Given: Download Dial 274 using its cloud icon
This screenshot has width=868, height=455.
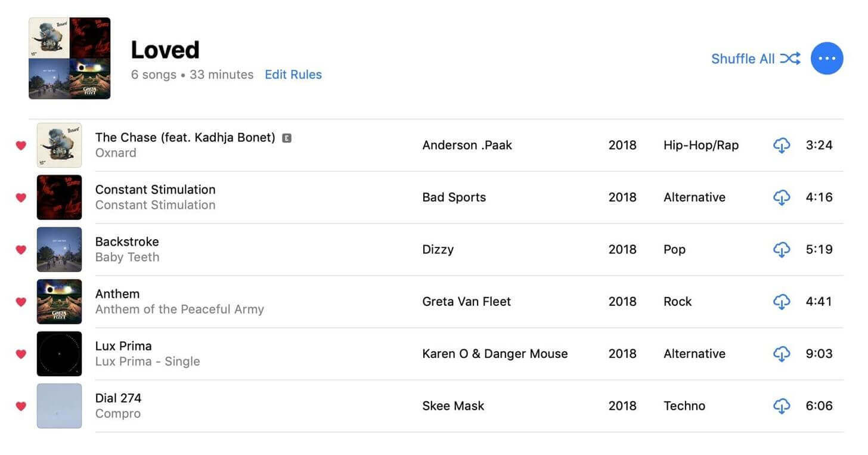Looking at the screenshot, I should click(x=781, y=406).
